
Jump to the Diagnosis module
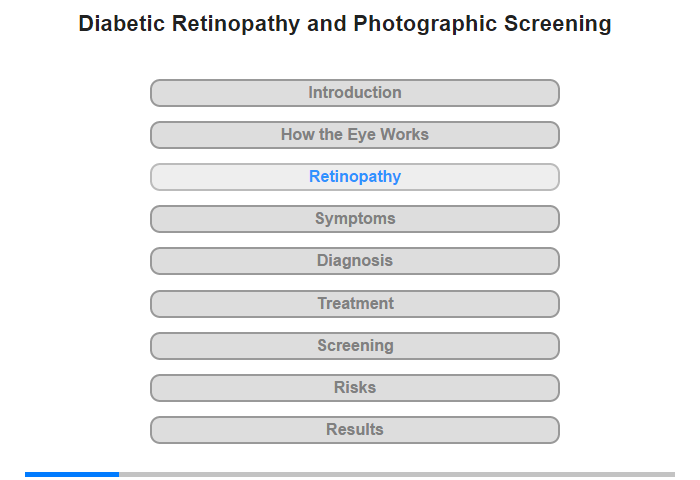click(355, 261)
